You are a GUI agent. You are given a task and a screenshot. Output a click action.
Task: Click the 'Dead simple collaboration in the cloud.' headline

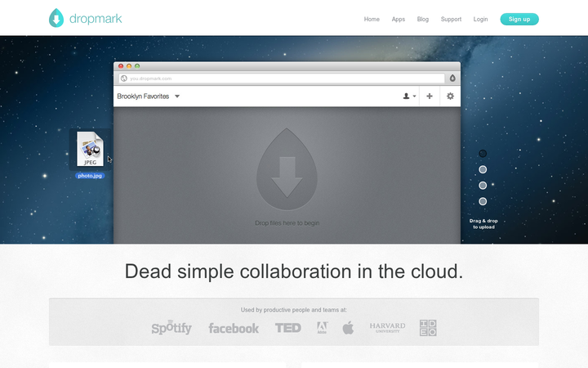[x=294, y=272]
